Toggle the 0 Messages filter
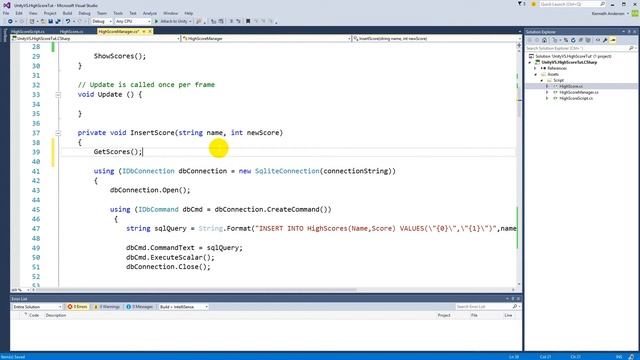 139,307
